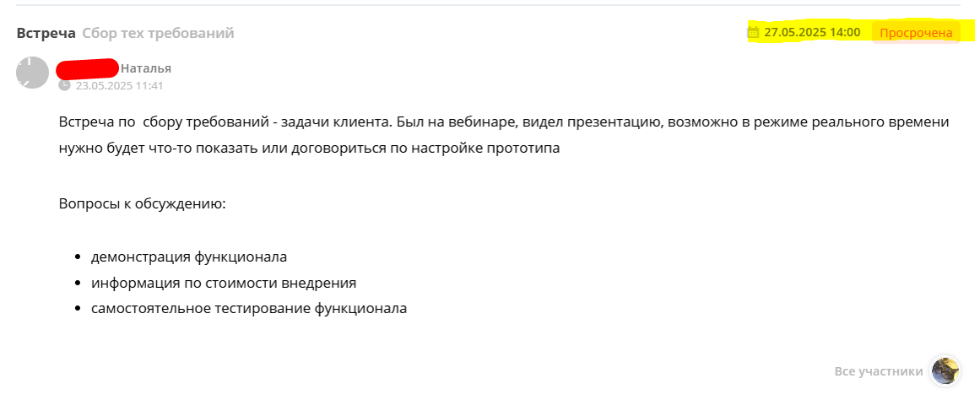
Task: Click the line mentioning настройке прототипа
Action: [309, 149]
